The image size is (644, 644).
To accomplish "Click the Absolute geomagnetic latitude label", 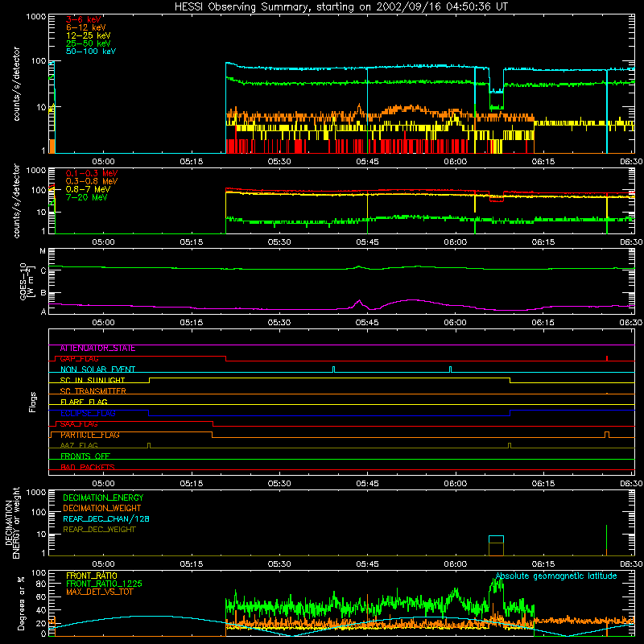I will pos(556,576).
